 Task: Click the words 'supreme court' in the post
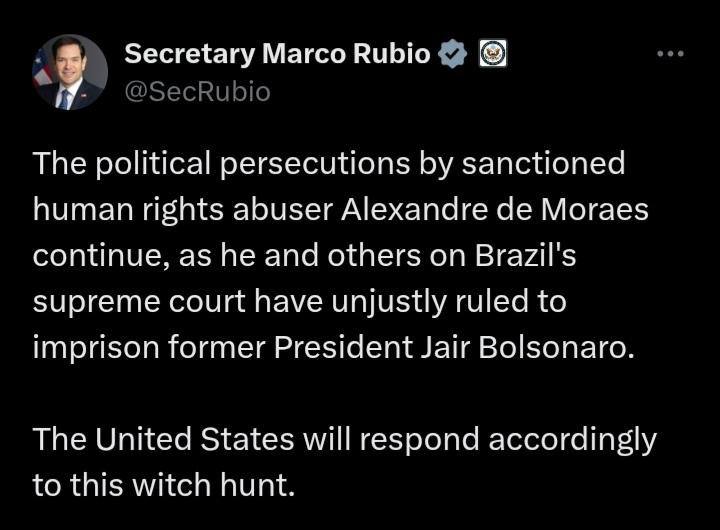[x=139, y=302]
